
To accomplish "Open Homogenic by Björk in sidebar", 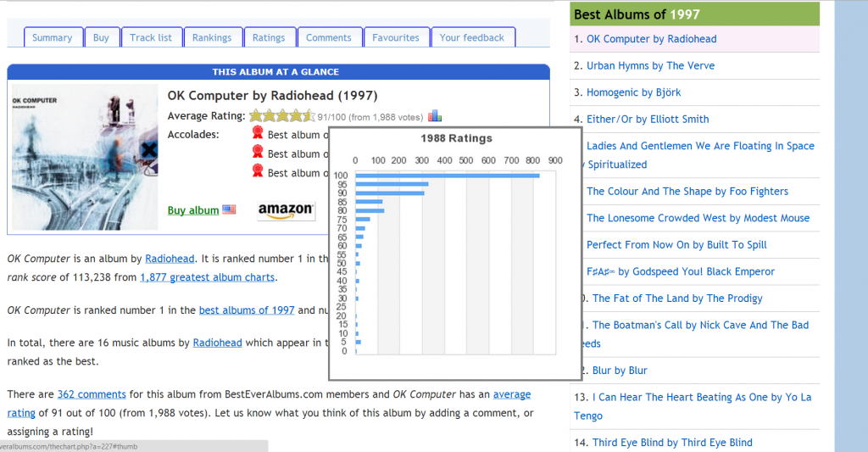I will coord(633,92).
